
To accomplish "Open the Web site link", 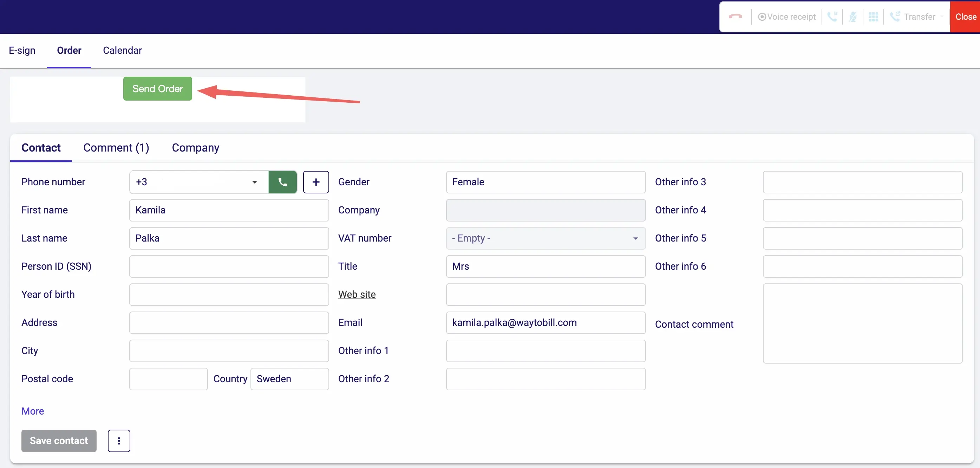I will pyautogui.click(x=357, y=294).
